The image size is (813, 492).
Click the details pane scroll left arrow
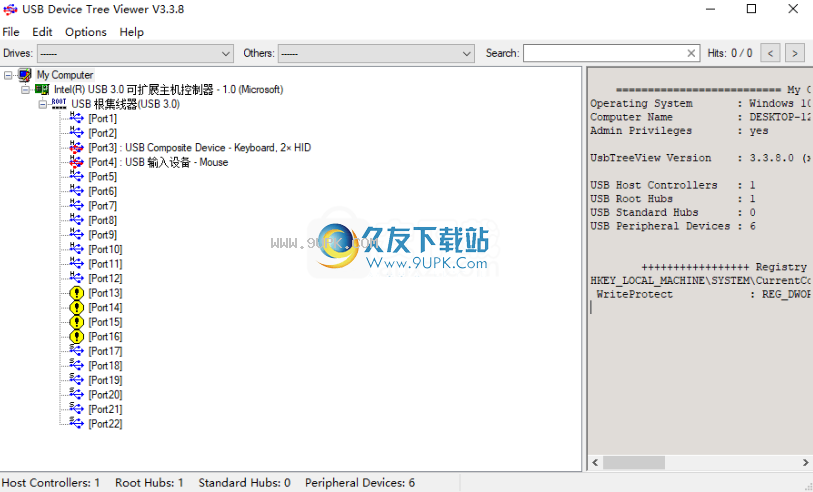pos(595,462)
